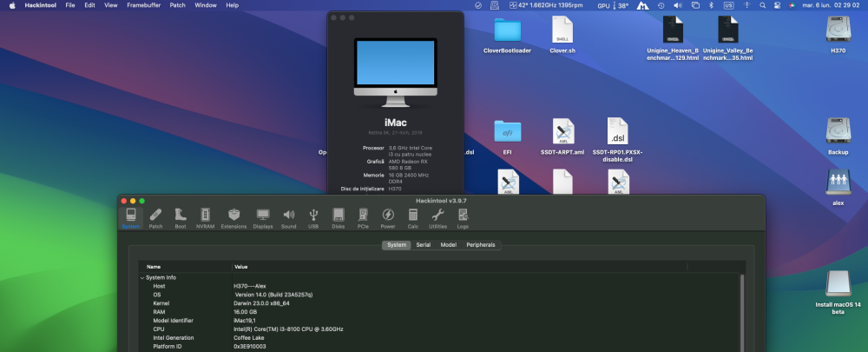Open Spotlight search in menu bar
The image size is (868, 352).
click(x=762, y=5)
